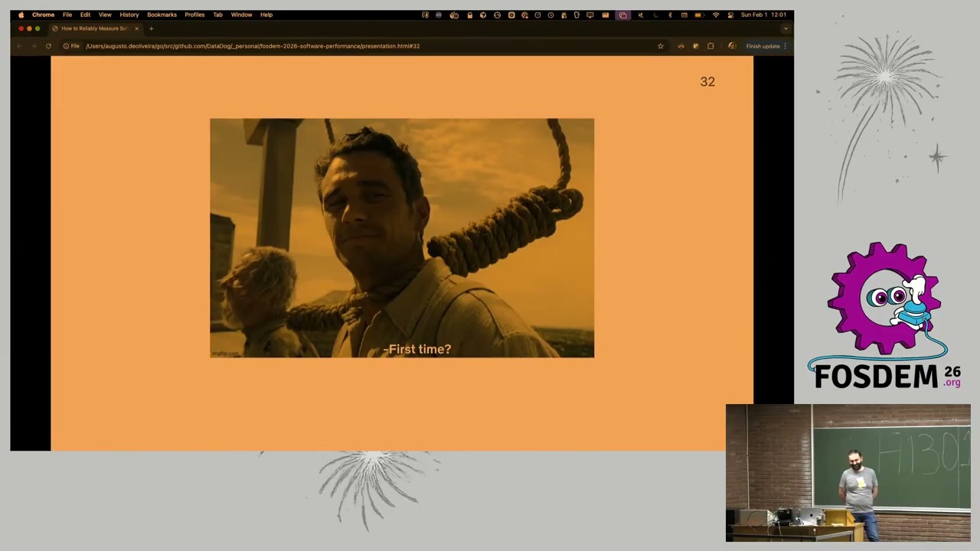The image size is (980, 551).
Task: Open the Chrome app menu
Action: tap(43, 15)
